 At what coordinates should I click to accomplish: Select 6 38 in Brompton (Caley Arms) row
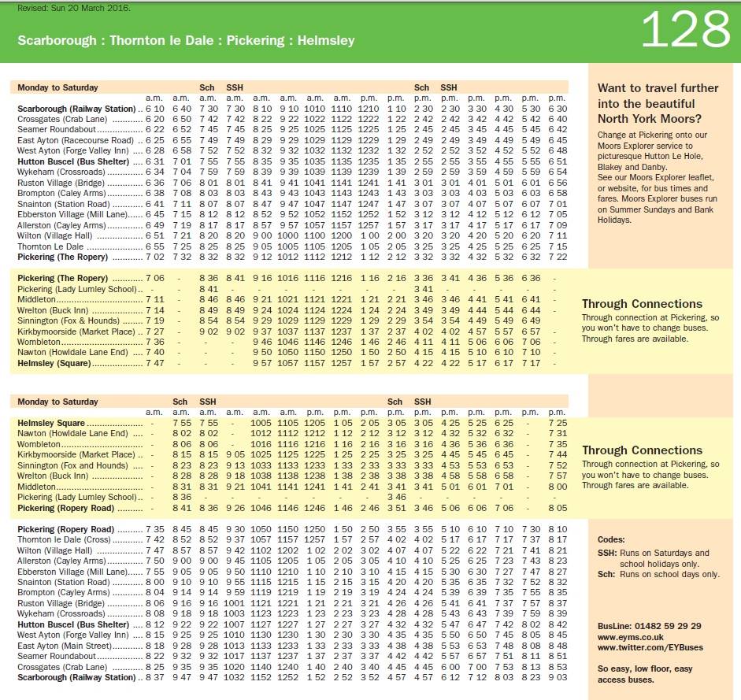(155, 194)
